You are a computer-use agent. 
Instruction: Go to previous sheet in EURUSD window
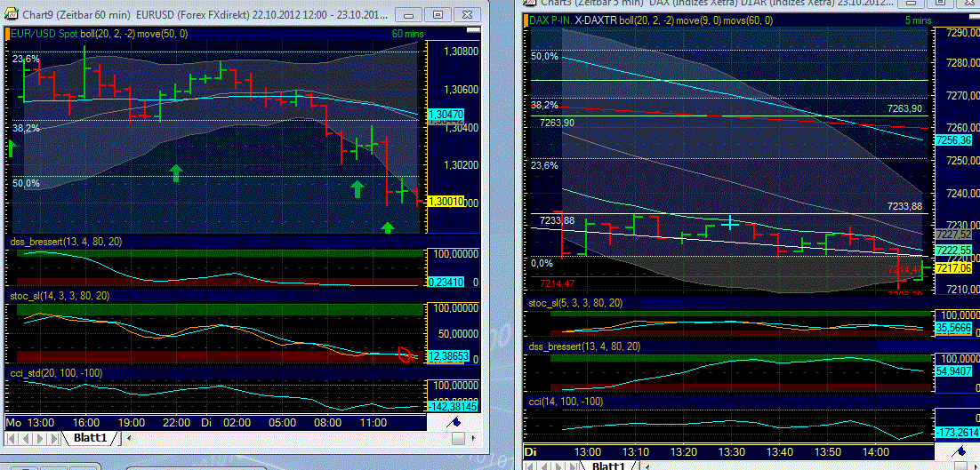tap(27, 438)
